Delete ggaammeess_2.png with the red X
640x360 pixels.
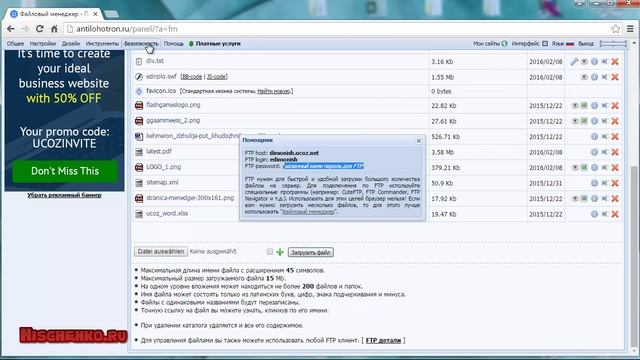[x=615, y=121]
